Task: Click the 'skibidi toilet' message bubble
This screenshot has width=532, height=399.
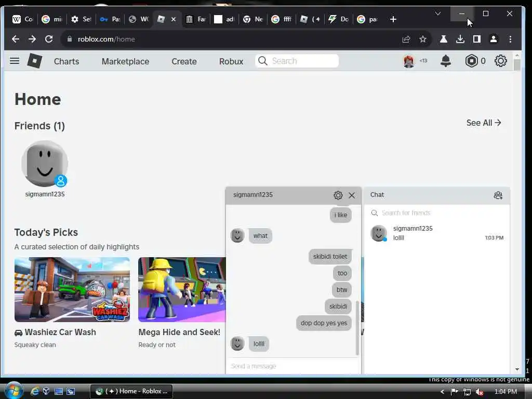Action: (330, 257)
